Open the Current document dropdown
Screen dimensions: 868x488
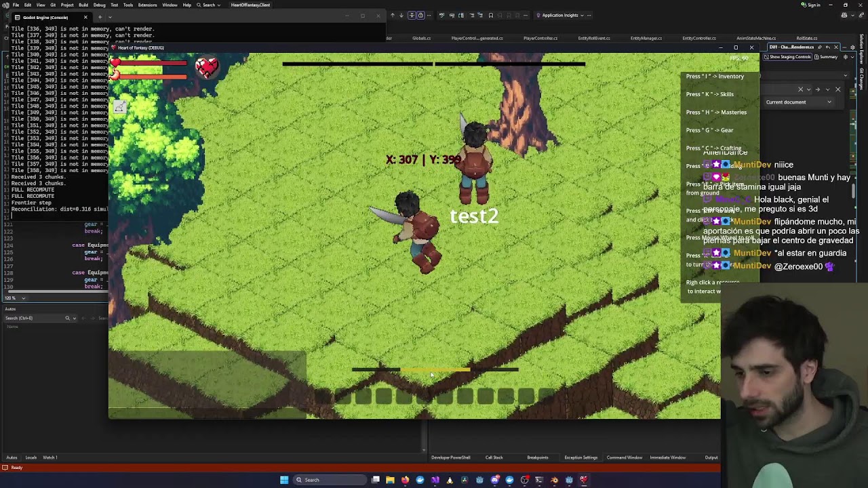[797, 102]
